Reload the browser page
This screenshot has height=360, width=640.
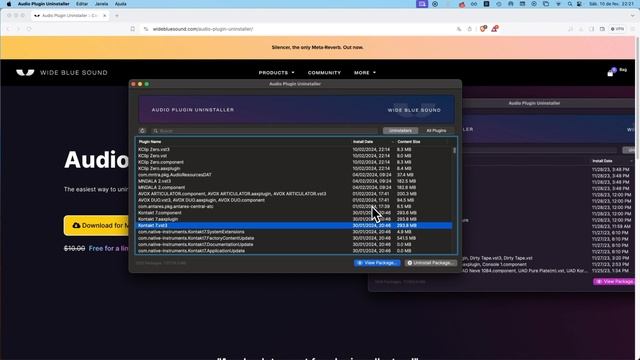click(29, 29)
